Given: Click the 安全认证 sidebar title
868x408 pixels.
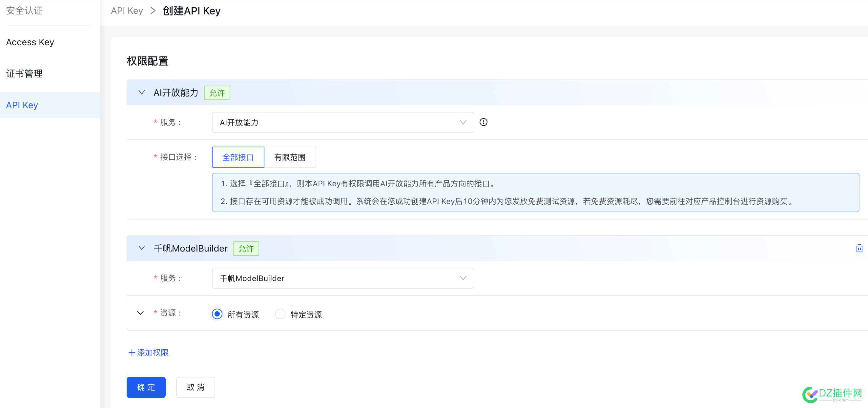Looking at the screenshot, I should click(24, 11).
